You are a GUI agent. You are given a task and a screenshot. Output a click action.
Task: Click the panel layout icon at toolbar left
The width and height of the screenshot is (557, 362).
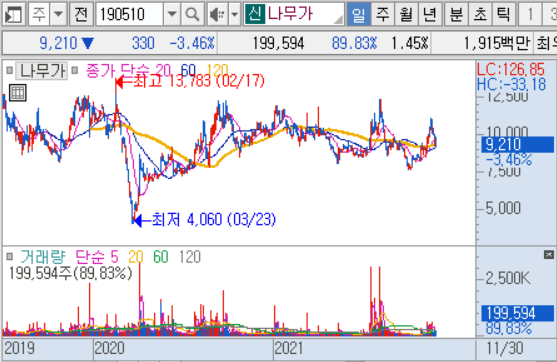click(13, 14)
